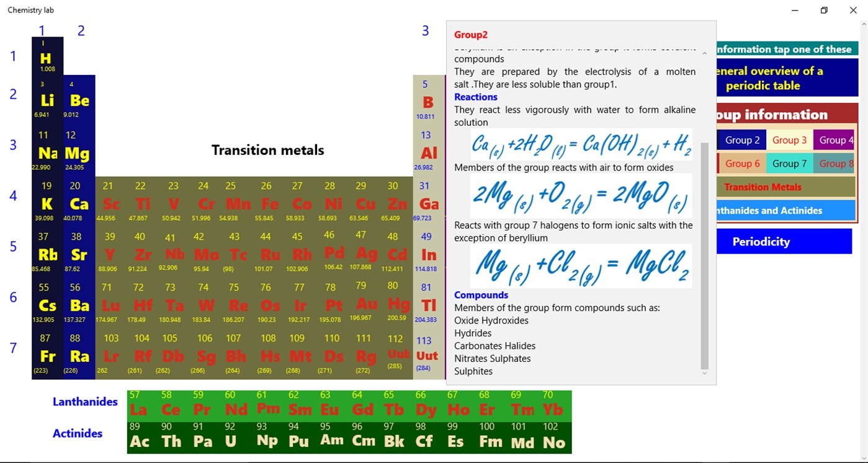Click the Radium (Ra) element tile
This screenshot has height=463, width=868.
[x=79, y=355]
